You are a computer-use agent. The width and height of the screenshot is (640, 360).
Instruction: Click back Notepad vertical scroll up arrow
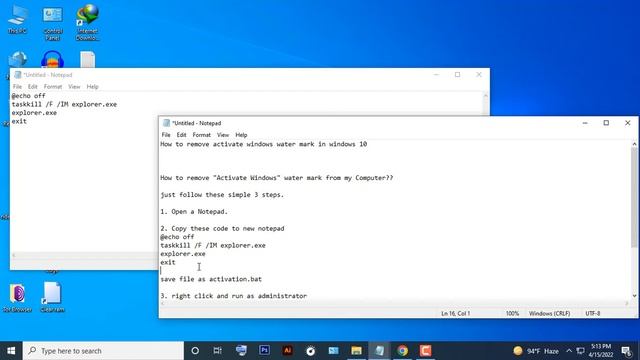point(485,96)
